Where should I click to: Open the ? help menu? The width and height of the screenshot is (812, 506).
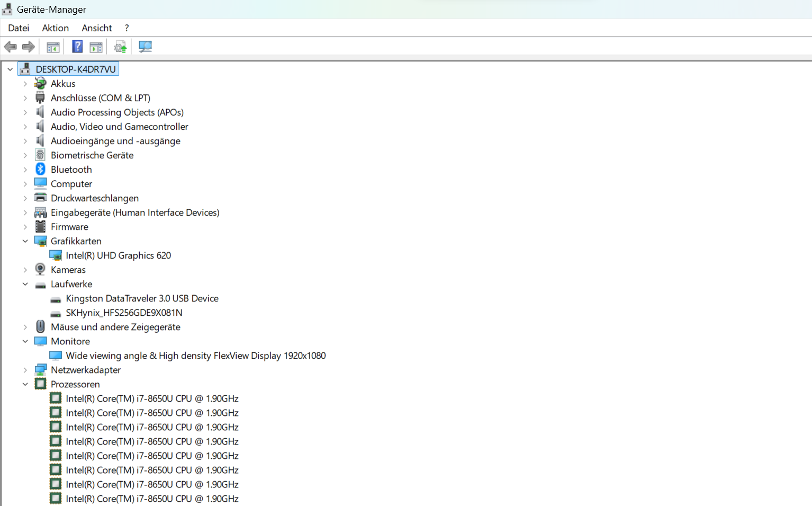[x=127, y=28]
